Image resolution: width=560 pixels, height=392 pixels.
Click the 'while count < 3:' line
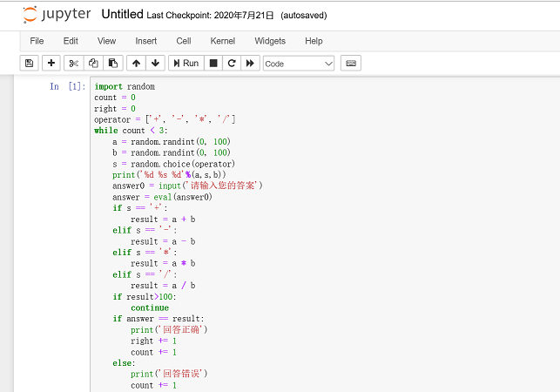[x=131, y=131]
